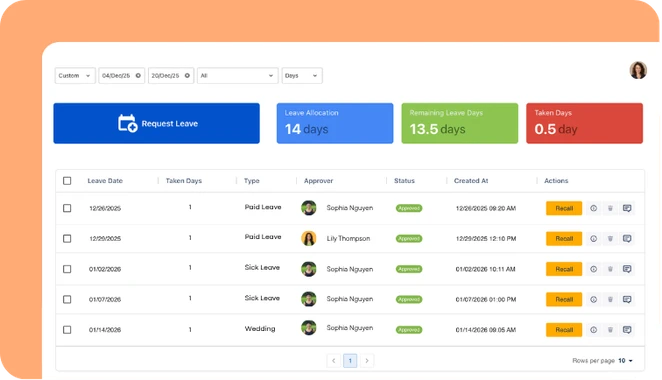Image resolution: width=662 pixels, height=380 pixels.
Task: Recall the 01/02/2026 sick leave
Action: point(564,269)
